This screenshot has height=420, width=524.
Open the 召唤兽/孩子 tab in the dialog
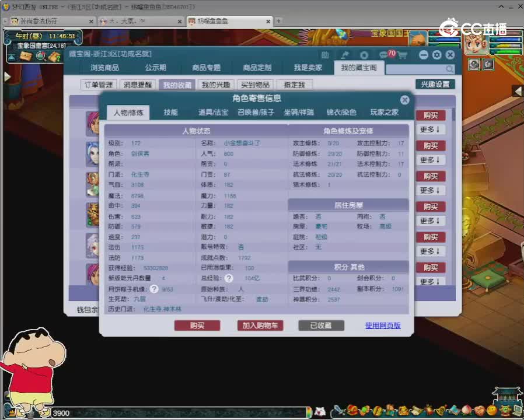point(256,112)
